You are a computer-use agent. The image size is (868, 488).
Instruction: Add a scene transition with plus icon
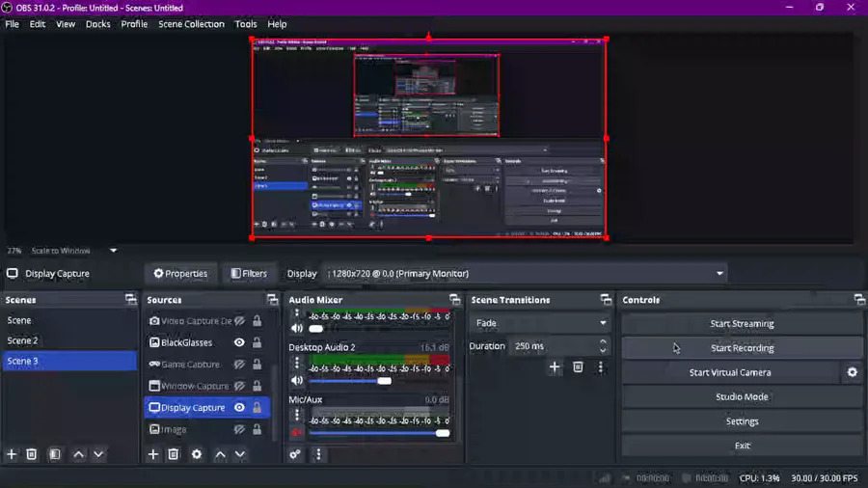point(555,366)
